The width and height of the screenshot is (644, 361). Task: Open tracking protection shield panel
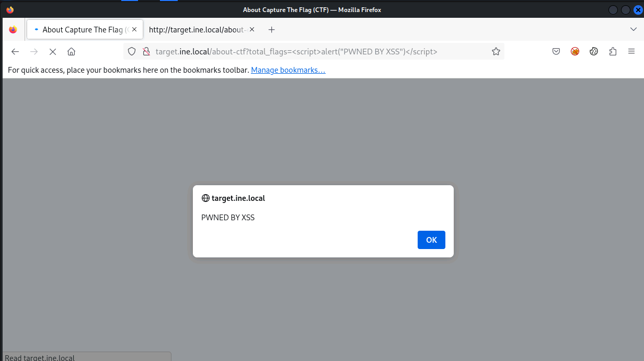tap(132, 51)
